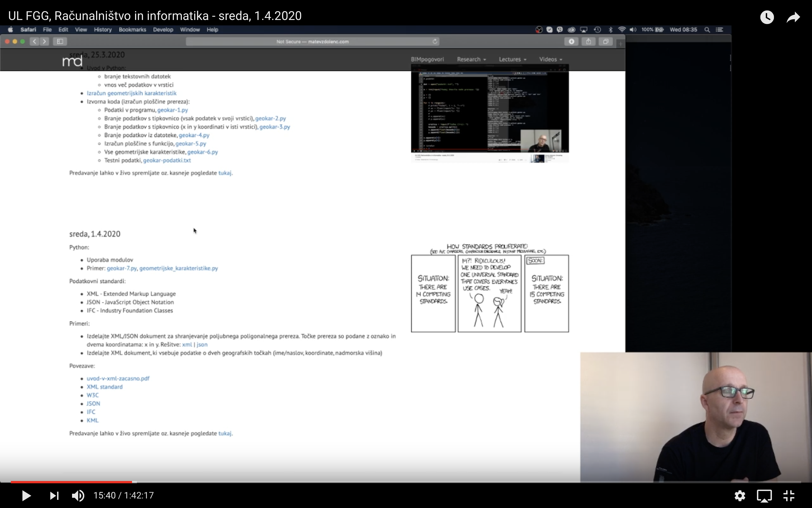The image size is (812, 508).
Task: Open the video settings gear
Action: [740, 496]
